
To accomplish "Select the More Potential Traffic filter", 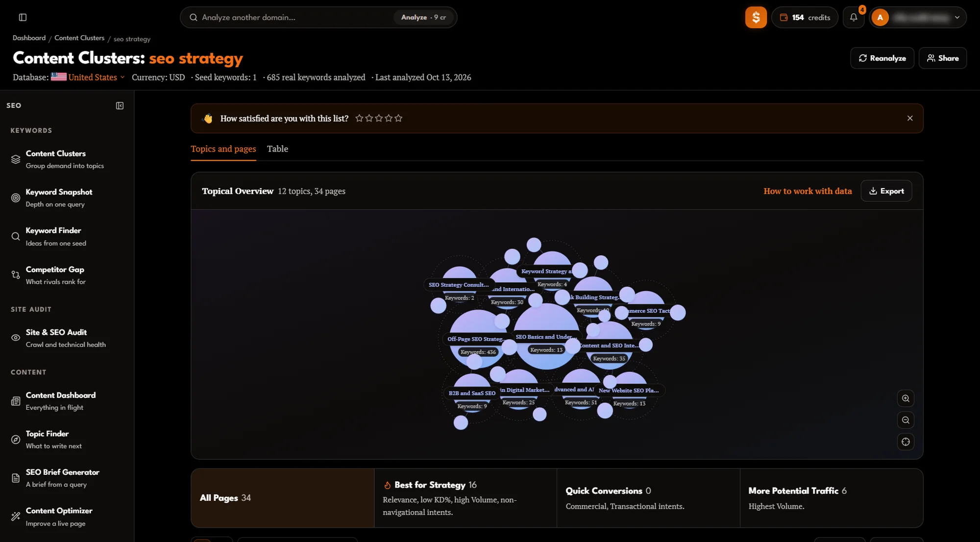I will [x=832, y=498].
